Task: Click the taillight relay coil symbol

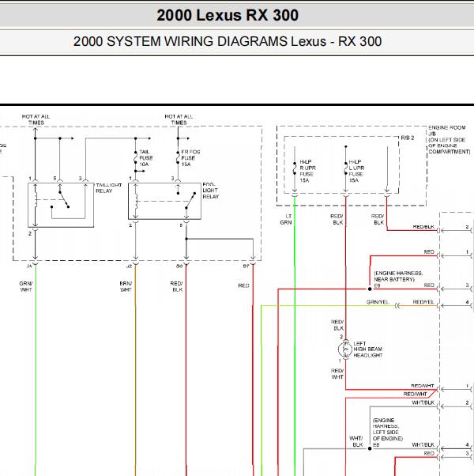Action: tap(36, 200)
